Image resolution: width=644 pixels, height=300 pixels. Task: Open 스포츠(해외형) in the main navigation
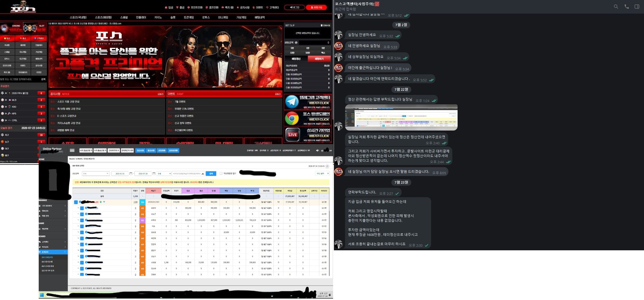[103, 18]
